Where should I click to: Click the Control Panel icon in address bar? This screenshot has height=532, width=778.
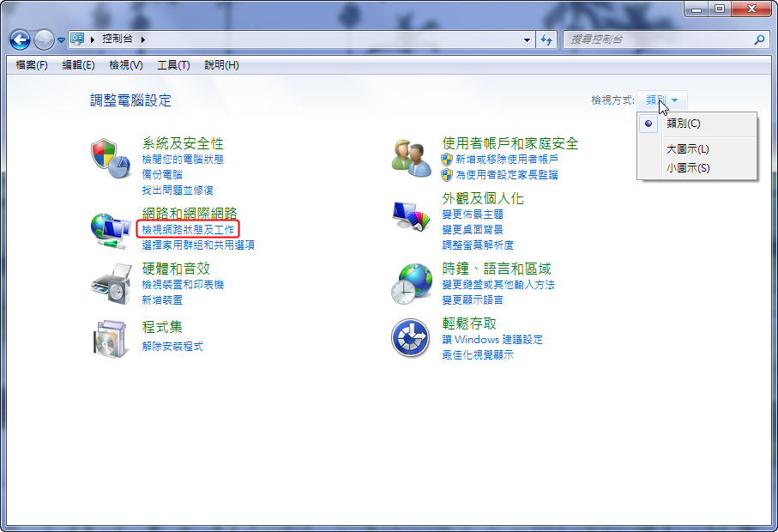click(77, 39)
